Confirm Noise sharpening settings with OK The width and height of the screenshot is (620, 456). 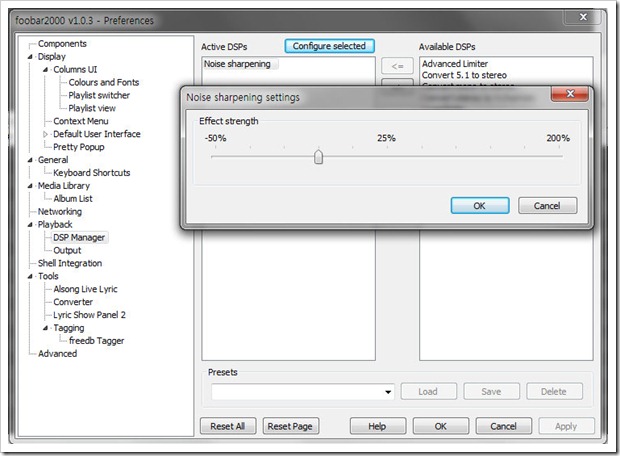click(480, 206)
